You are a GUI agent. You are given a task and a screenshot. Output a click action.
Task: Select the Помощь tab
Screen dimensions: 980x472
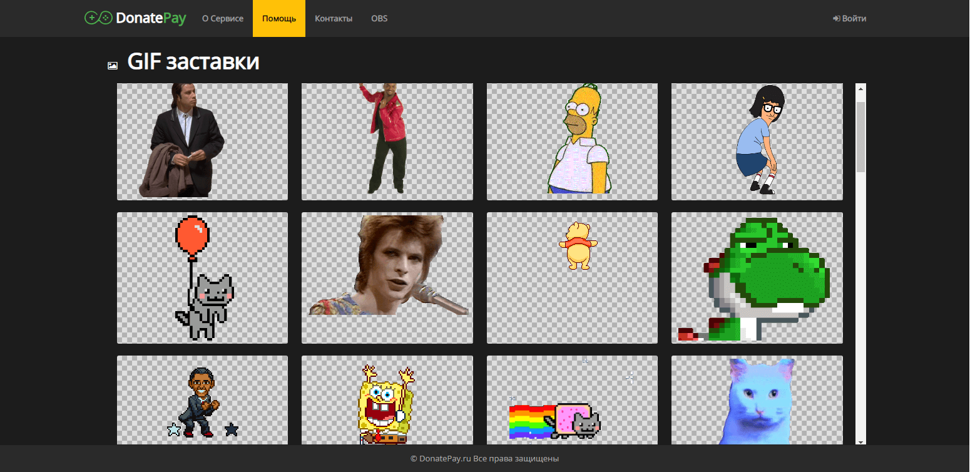(x=279, y=19)
